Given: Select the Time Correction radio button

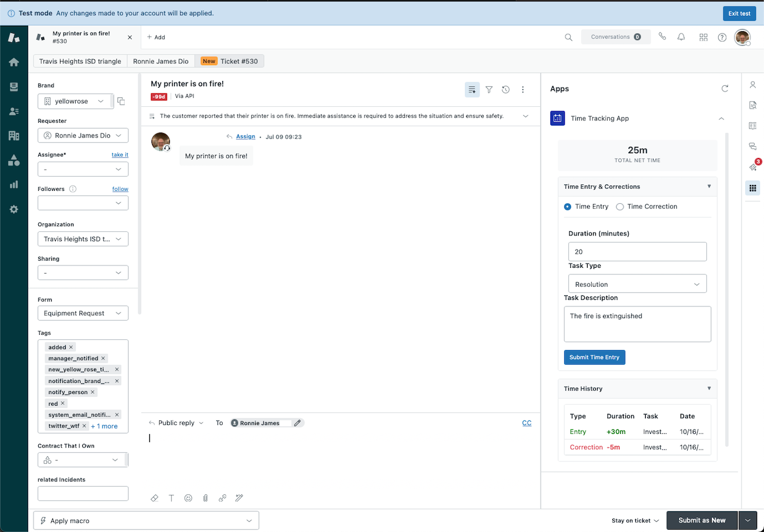Looking at the screenshot, I should [x=620, y=206].
